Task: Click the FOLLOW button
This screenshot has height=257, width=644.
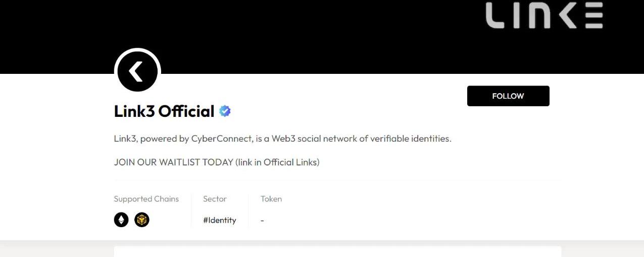Action: click(x=508, y=96)
